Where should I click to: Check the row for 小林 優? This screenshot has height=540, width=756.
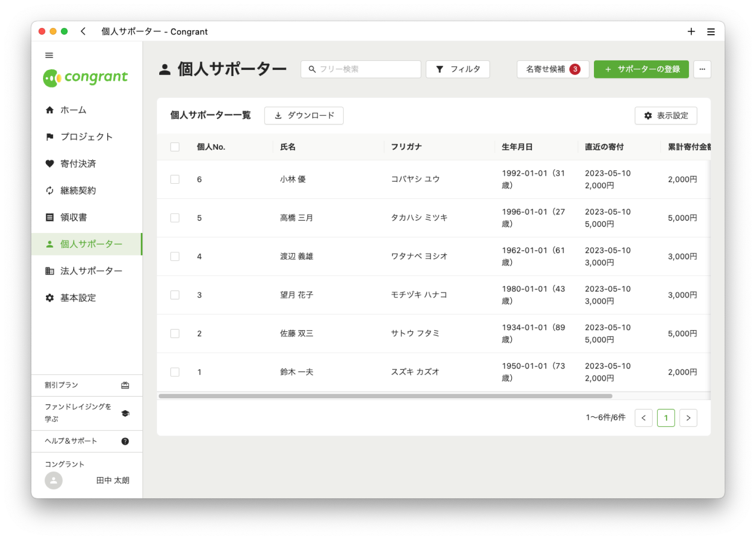point(175,180)
